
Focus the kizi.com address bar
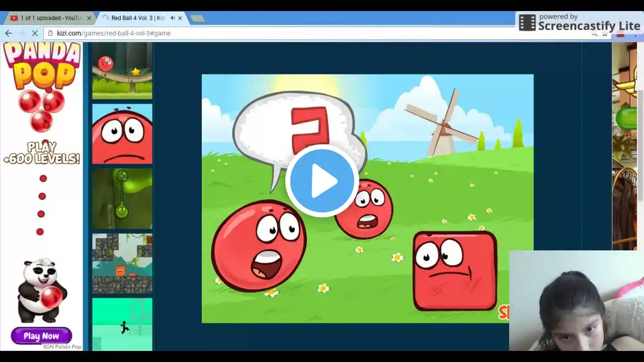(322, 33)
